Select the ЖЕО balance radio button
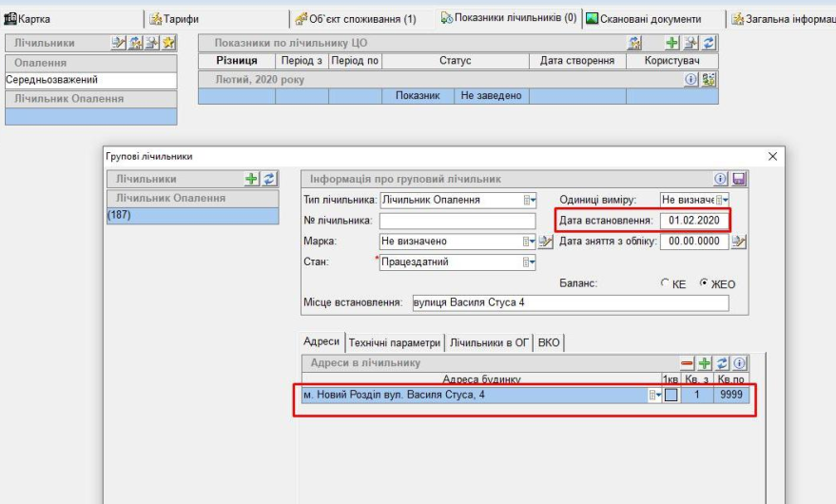The width and height of the screenshot is (836, 504). click(704, 283)
